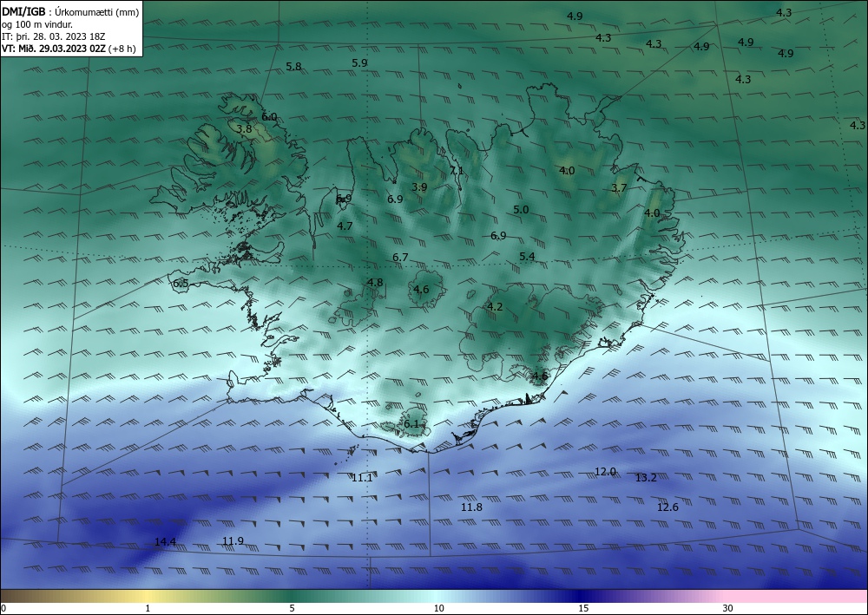Image resolution: width=868 pixels, height=615 pixels.
Task: Click the color scale tick label 1
Action: point(148,609)
